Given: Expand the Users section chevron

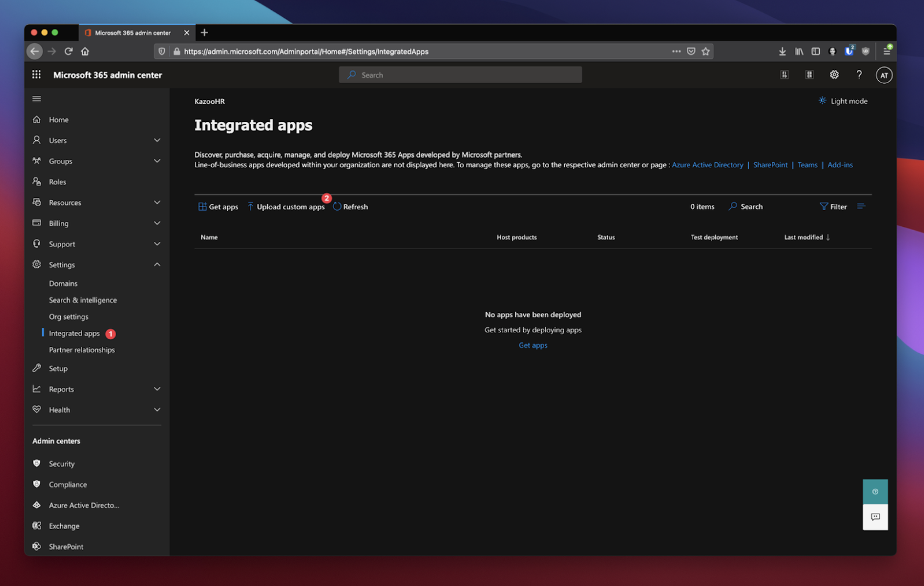Looking at the screenshot, I should click(x=157, y=140).
